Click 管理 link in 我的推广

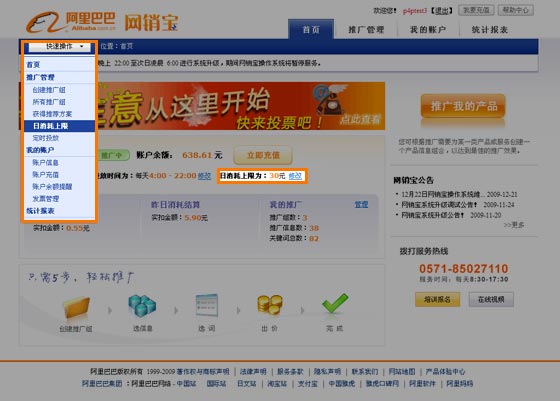pyautogui.click(x=361, y=205)
